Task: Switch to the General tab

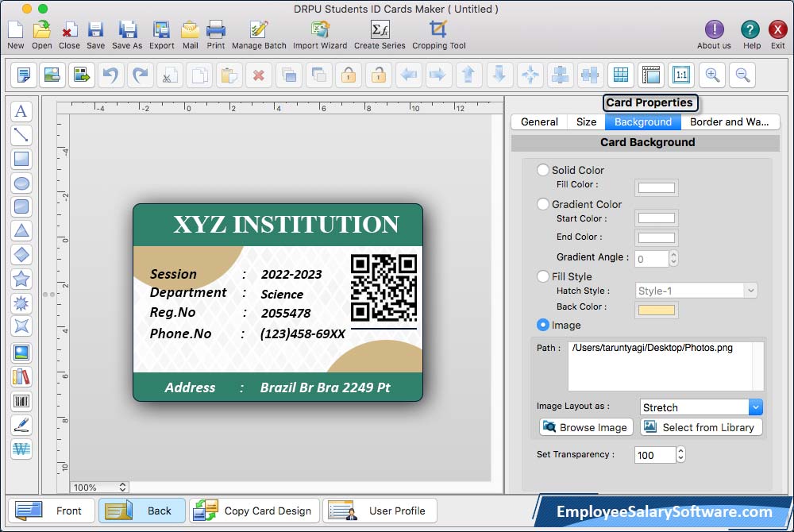Action: pyautogui.click(x=539, y=122)
